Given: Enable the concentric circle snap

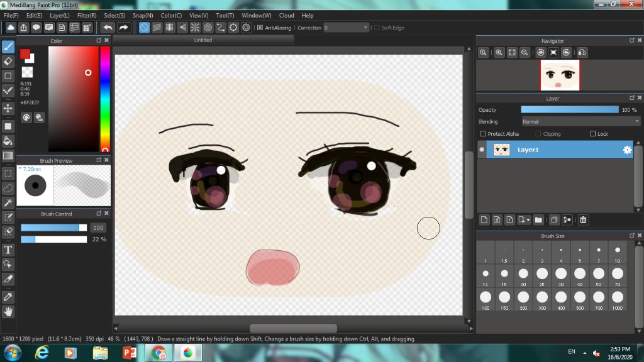Looking at the screenshot, I should pyautogui.click(x=208, y=28).
